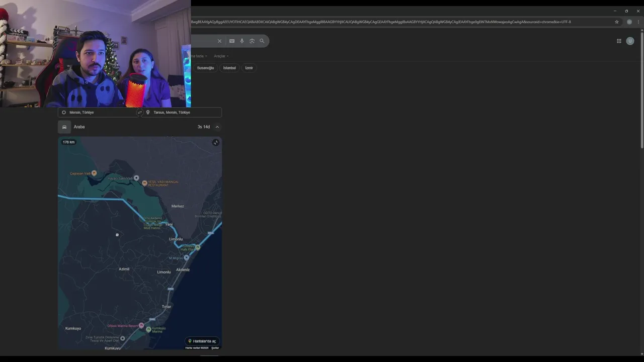The image size is (644, 362).
Task: Open the Şartlar terms link on map
Action: (x=215, y=348)
